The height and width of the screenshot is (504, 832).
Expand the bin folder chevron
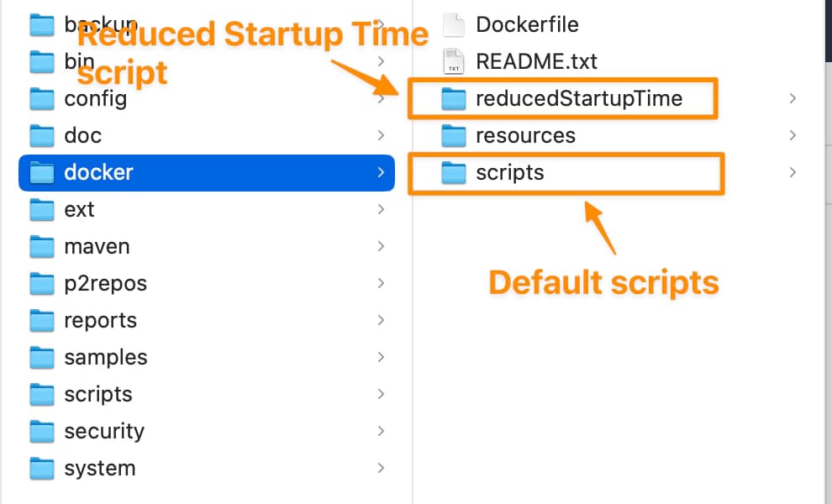tap(381, 61)
